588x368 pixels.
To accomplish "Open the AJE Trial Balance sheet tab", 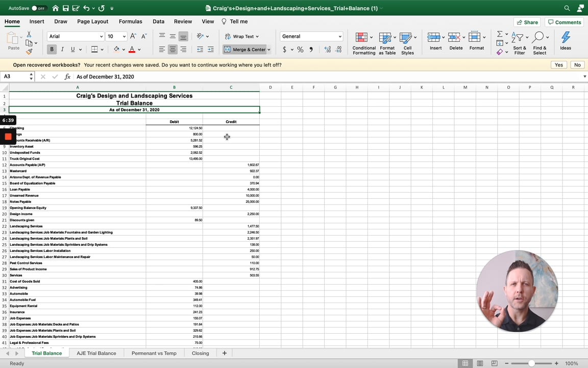I will click(96, 353).
